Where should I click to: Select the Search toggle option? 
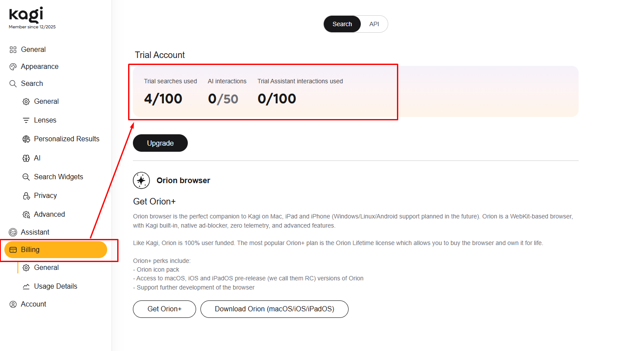342,24
